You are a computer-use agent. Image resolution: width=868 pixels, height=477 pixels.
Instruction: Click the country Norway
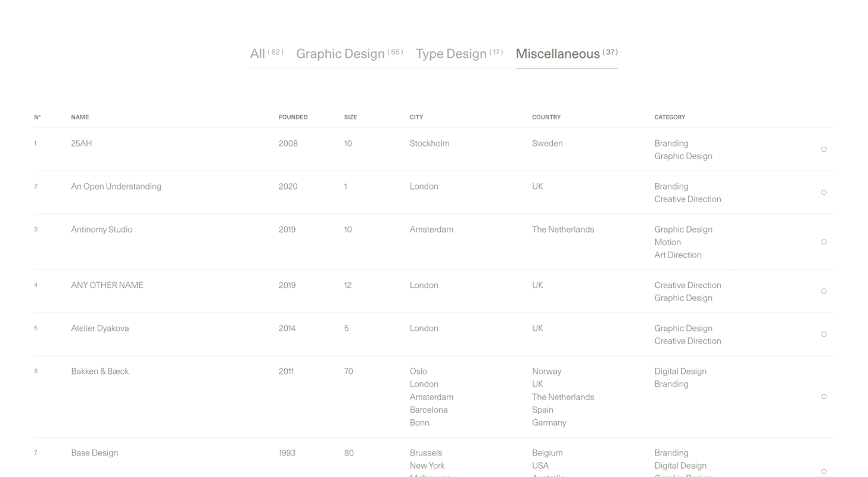click(x=547, y=371)
